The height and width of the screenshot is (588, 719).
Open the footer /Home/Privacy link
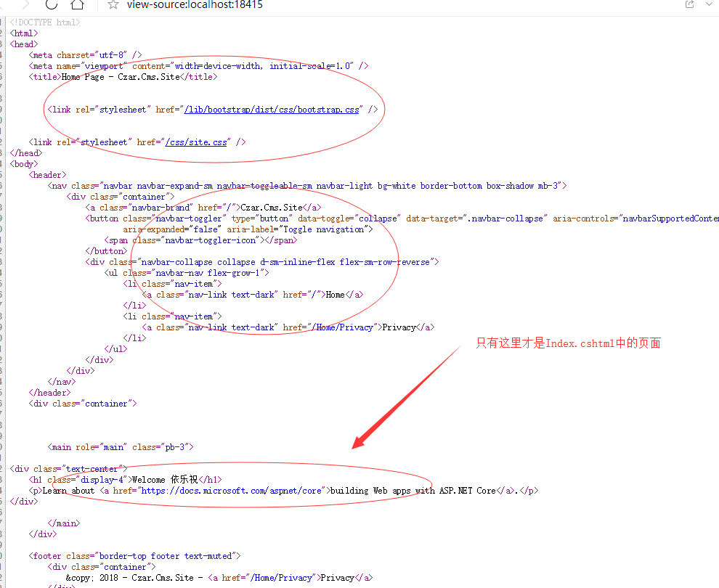point(282,578)
